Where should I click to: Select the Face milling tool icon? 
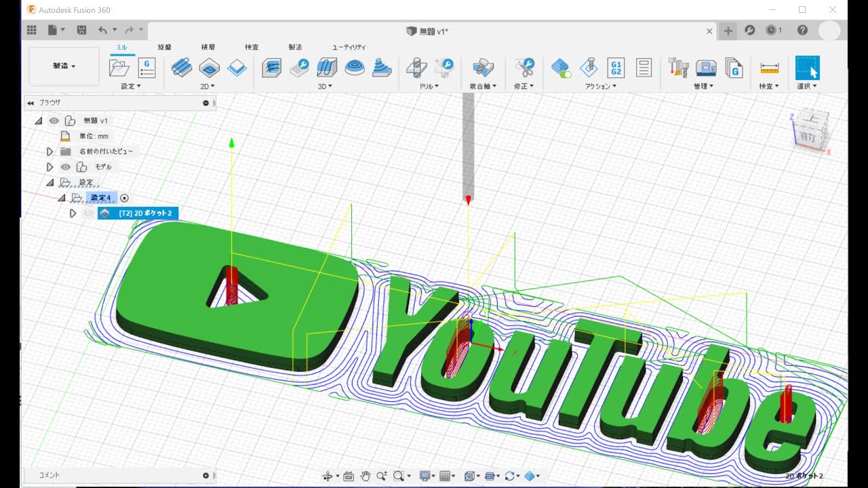tap(237, 68)
